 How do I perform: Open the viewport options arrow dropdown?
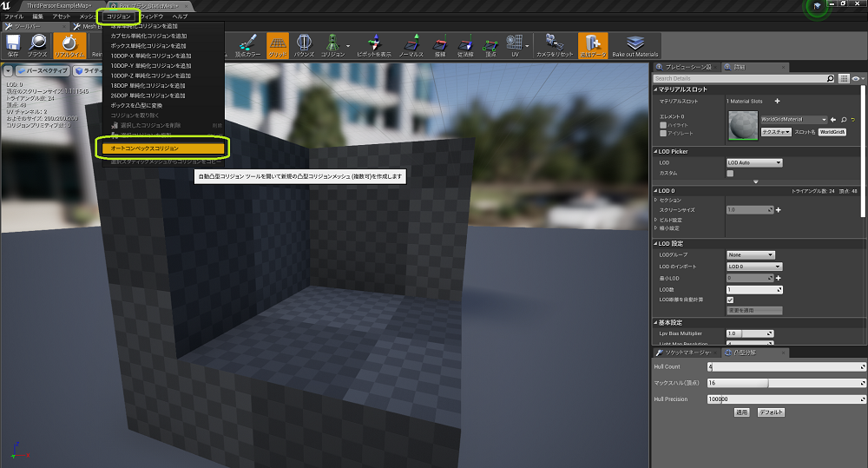(x=8, y=71)
